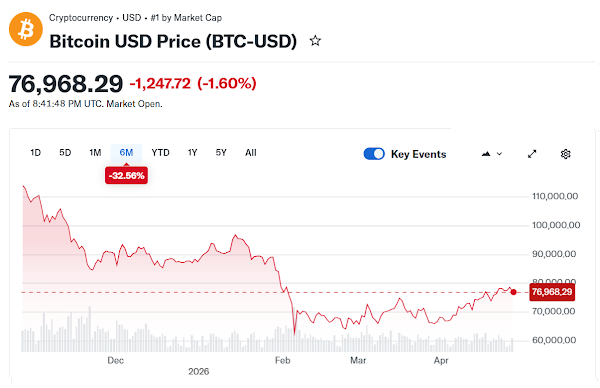The height and width of the screenshot is (388, 600).
Task: Select the 6M time range tab
Action: 126,153
